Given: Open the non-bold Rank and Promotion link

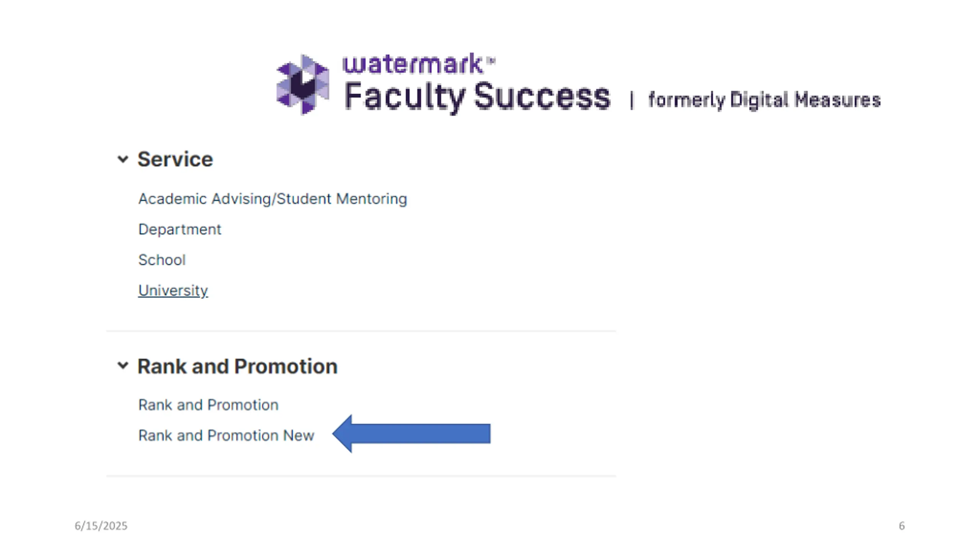Looking at the screenshot, I should 208,405.
